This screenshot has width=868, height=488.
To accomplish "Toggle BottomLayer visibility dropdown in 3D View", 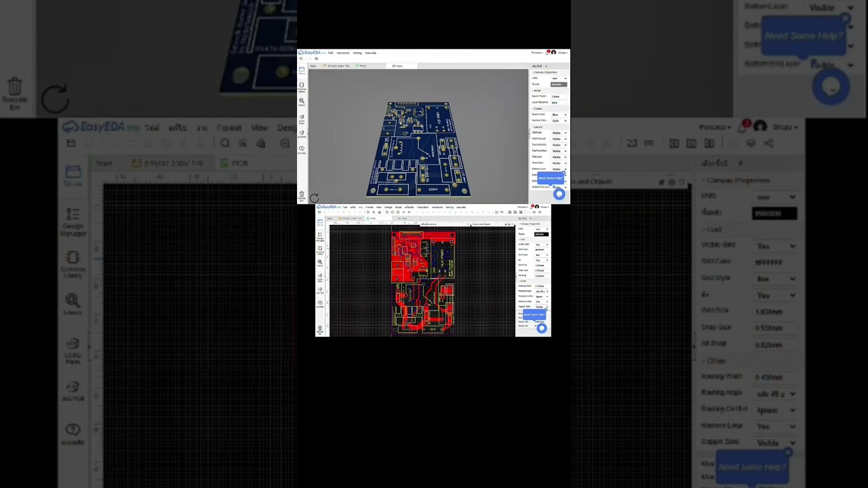I will pyautogui.click(x=559, y=169).
